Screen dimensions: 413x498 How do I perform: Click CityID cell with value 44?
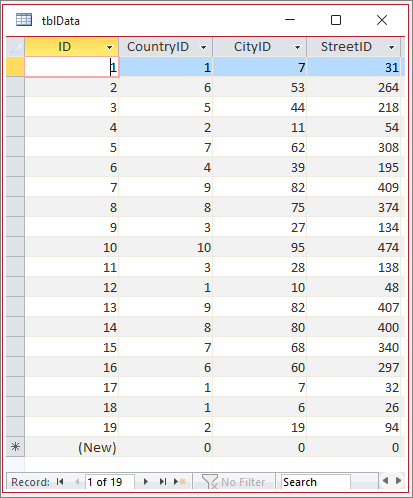[x=259, y=107]
